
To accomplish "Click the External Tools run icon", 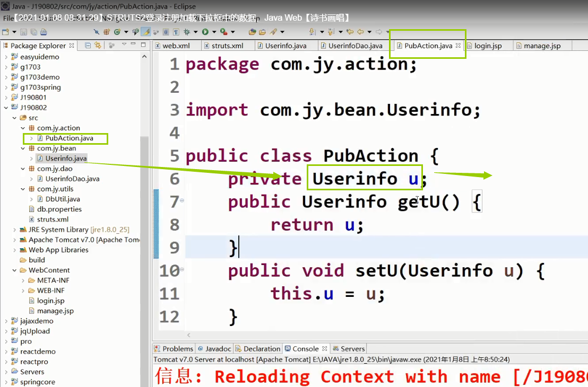I will pos(223,32).
